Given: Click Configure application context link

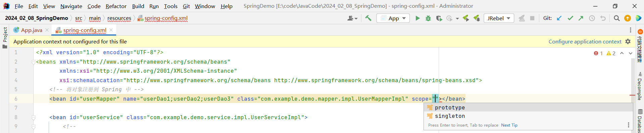Looking at the screenshot, I should pyautogui.click(x=585, y=41).
